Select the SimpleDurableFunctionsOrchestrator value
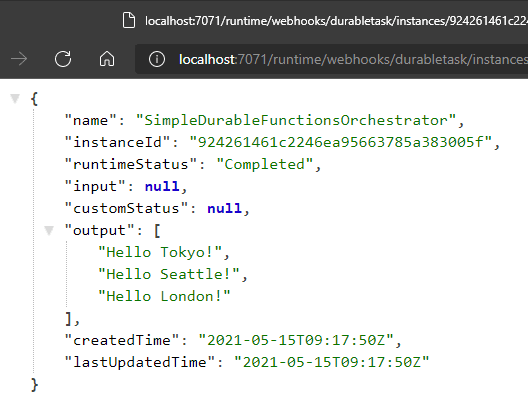 pyautogui.click(x=296, y=120)
